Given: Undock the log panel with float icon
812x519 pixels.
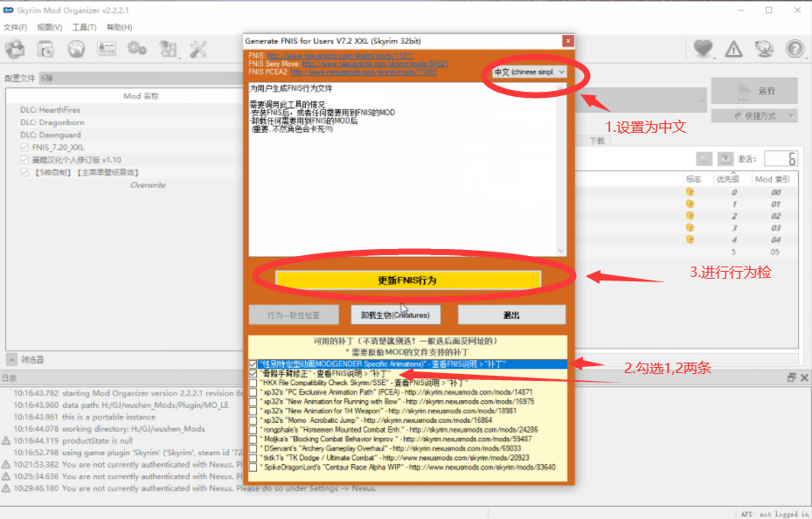Looking at the screenshot, I should (791, 377).
